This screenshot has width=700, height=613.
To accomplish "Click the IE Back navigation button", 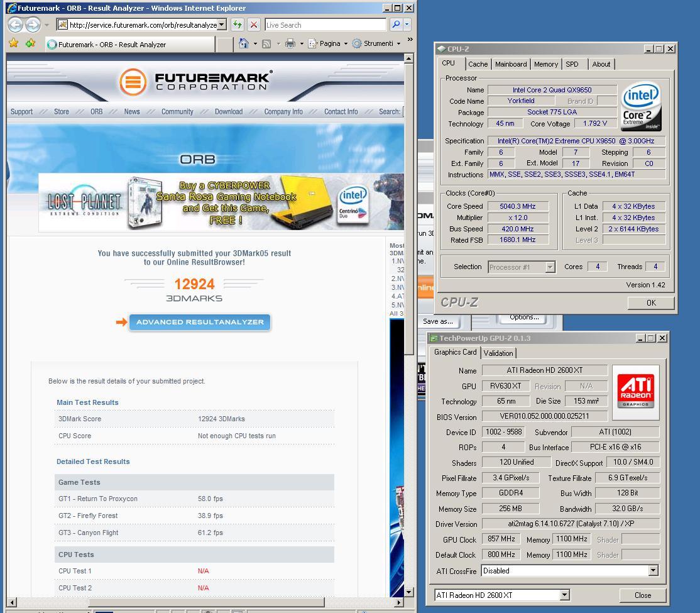I will click(16, 25).
